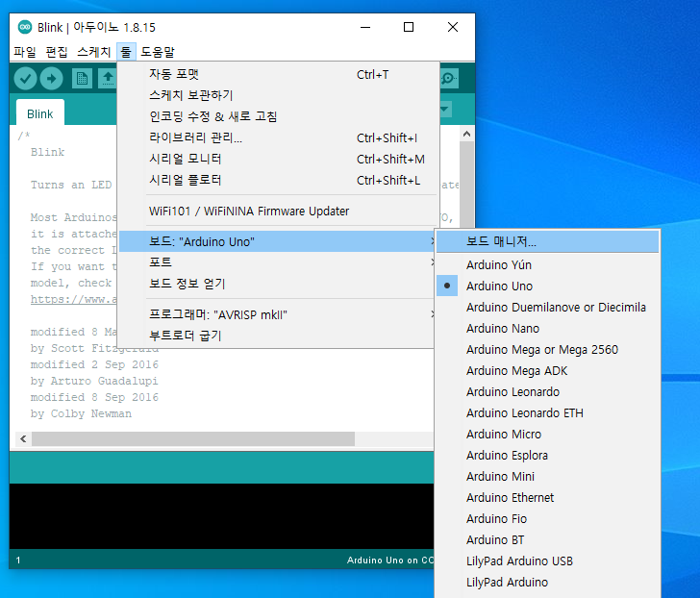Viewport: 700px width, 598px height.
Task: Click the Verify checkmark toolbar icon
Action: pyautogui.click(x=25, y=79)
